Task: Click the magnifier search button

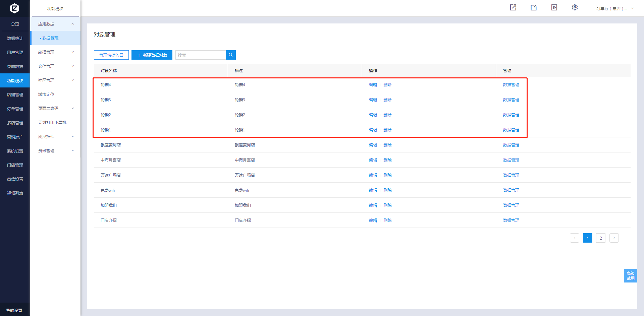Action: [x=230, y=55]
